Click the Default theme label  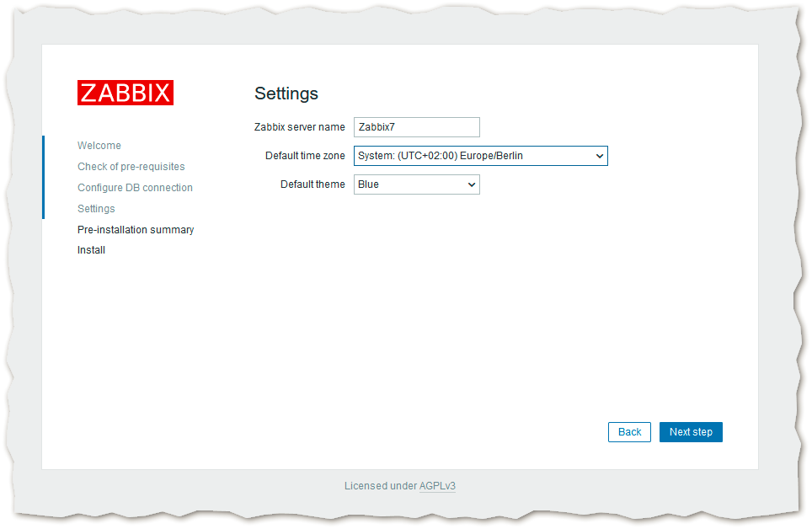click(x=313, y=184)
